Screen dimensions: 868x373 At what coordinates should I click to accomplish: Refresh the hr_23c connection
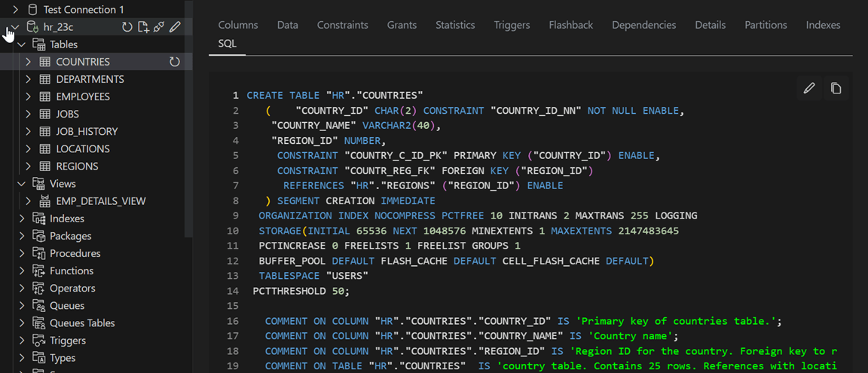[127, 27]
